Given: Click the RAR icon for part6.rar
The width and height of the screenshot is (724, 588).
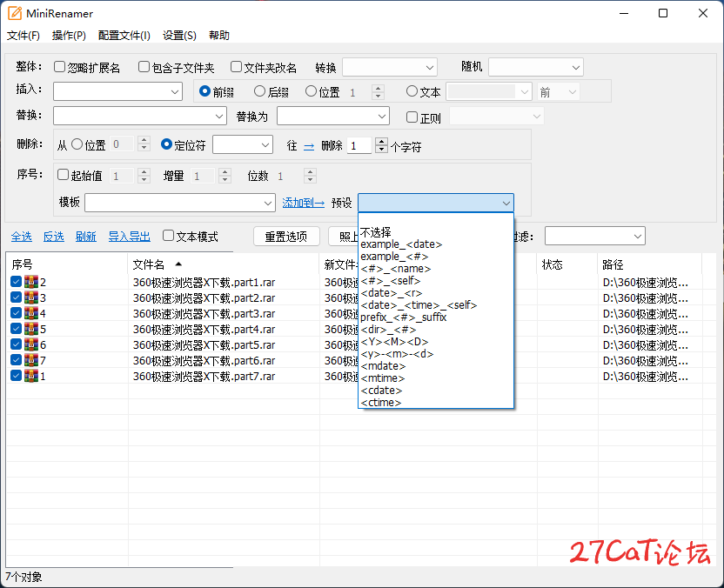Looking at the screenshot, I should 31,360.
